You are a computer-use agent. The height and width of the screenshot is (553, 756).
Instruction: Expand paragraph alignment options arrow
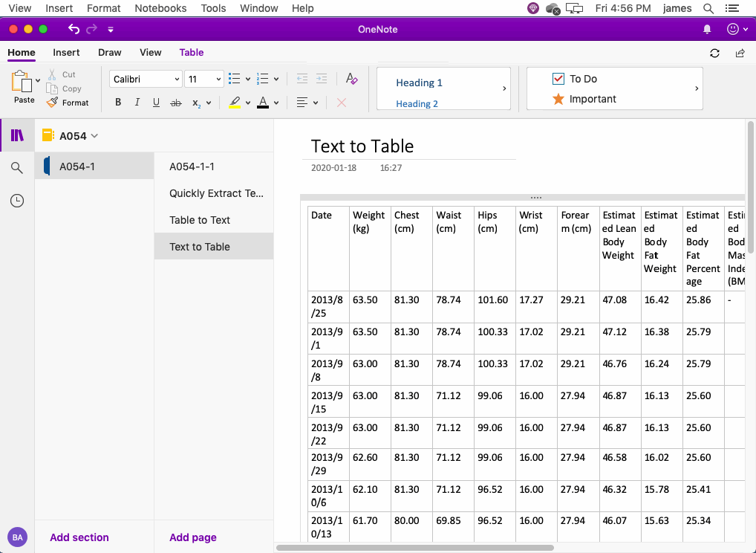coord(316,103)
